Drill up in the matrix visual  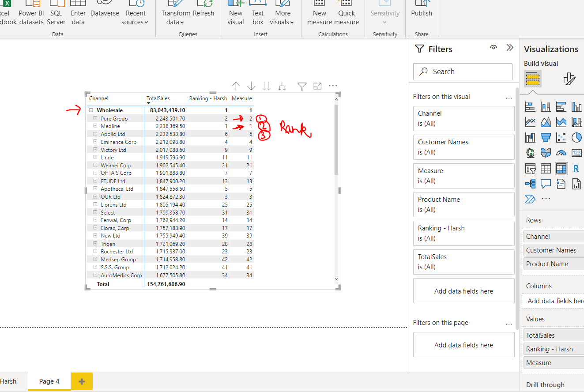point(236,86)
